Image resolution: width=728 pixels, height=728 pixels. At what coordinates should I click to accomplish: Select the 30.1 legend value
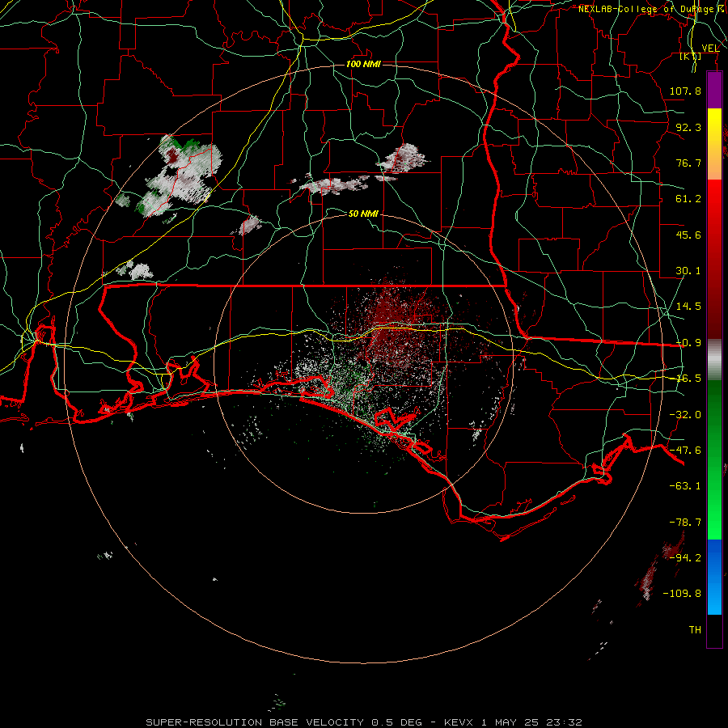point(688,271)
